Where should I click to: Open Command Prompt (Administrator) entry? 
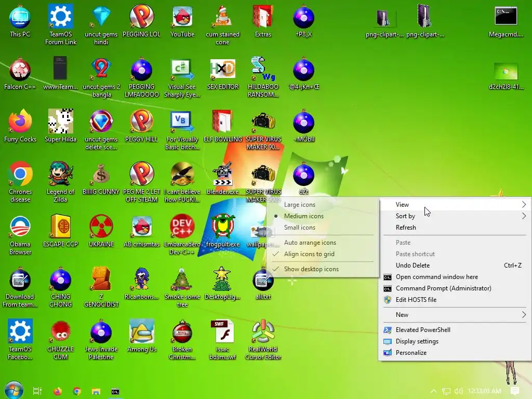tap(455, 288)
